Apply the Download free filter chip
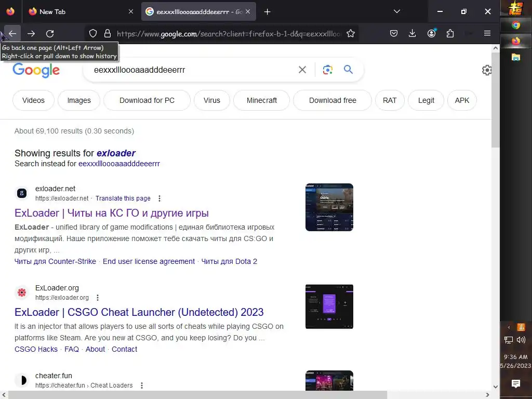Image resolution: width=532 pixels, height=399 pixels. pos(332,100)
